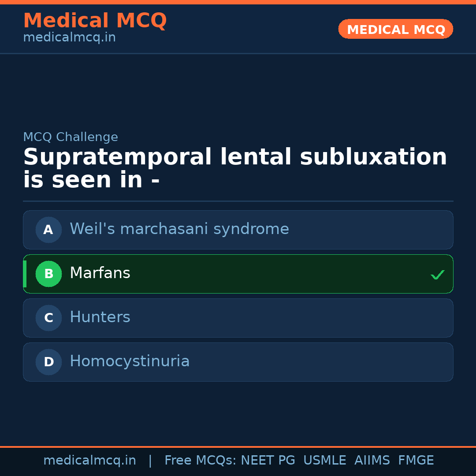Image resolution: width=476 pixels, height=476 pixels.
Task: Click the green letter B circle badge
Action: [x=48, y=274]
